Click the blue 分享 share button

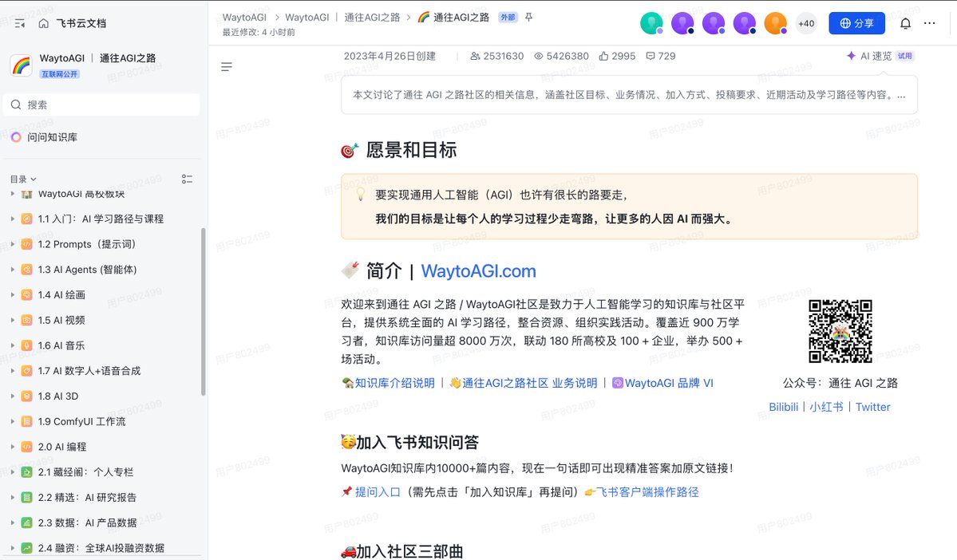[856, 23]
